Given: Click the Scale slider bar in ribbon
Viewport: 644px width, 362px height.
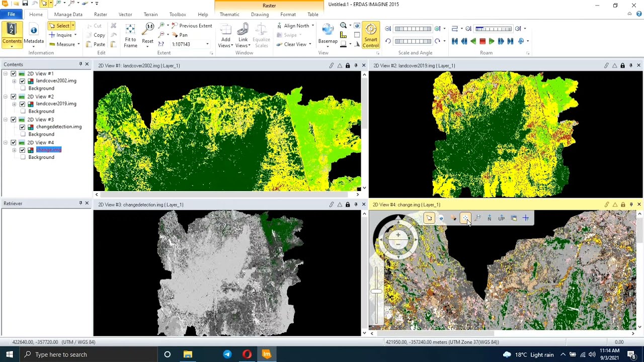Looking at the screenshot, I should (413, 29).
